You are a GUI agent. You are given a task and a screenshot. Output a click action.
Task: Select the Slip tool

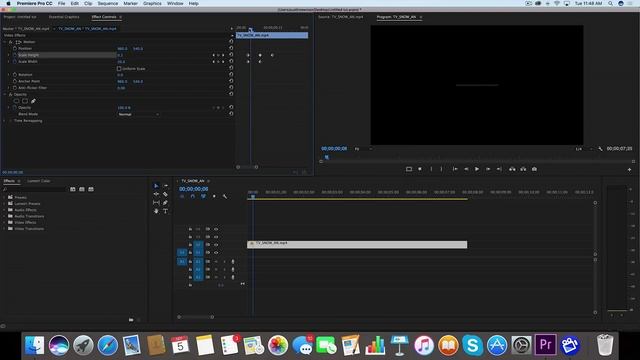(x=156, y=202)
